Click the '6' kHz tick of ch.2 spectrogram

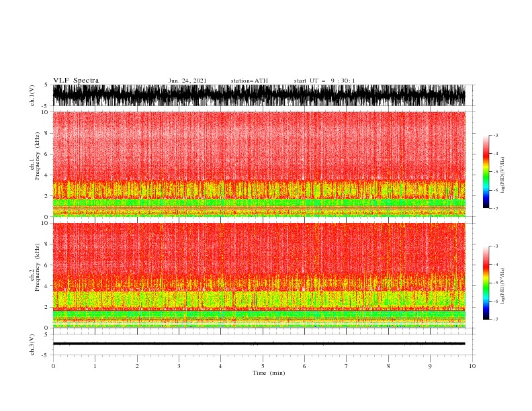coord(46,265)
